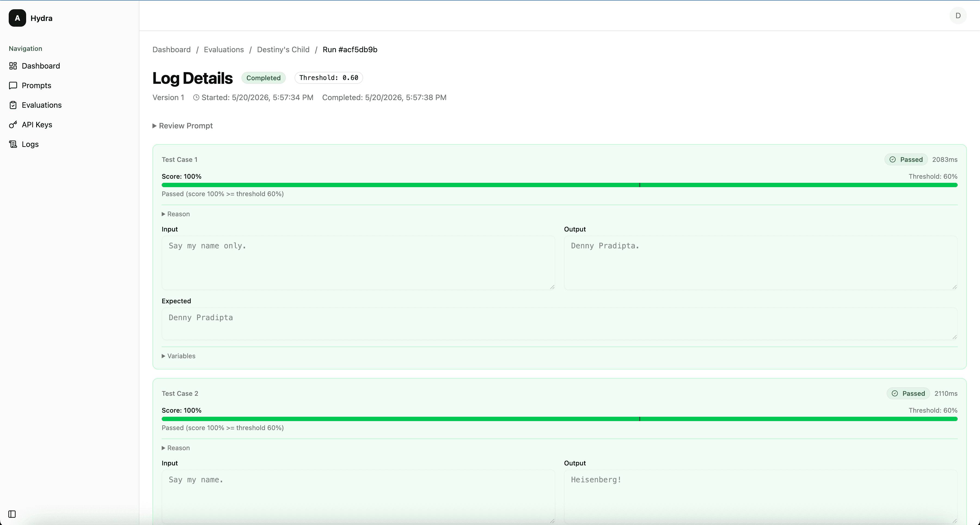Expand Reason under Test Case 1

pos(176,214)
